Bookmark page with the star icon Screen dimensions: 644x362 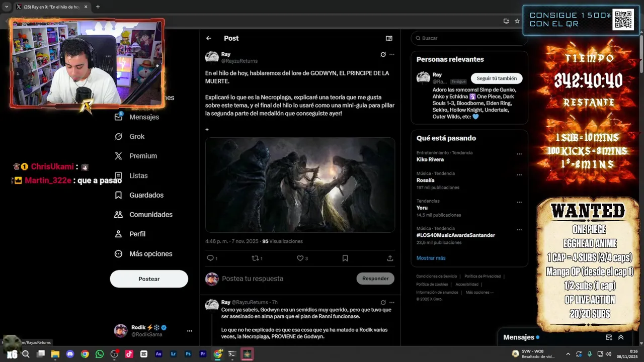coord(517,21)
